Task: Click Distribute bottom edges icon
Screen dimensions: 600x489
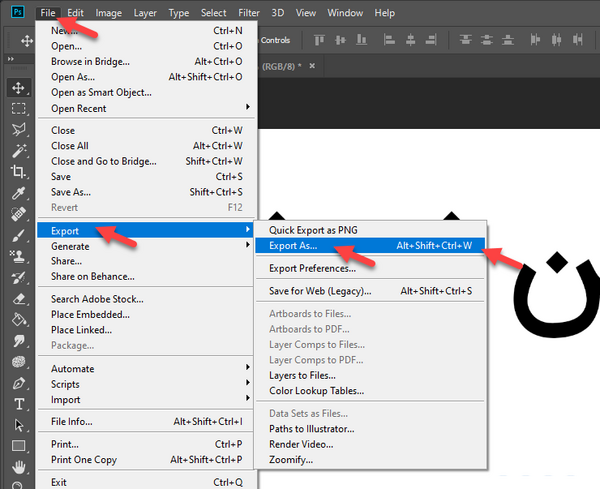Action: click(508, 39)
